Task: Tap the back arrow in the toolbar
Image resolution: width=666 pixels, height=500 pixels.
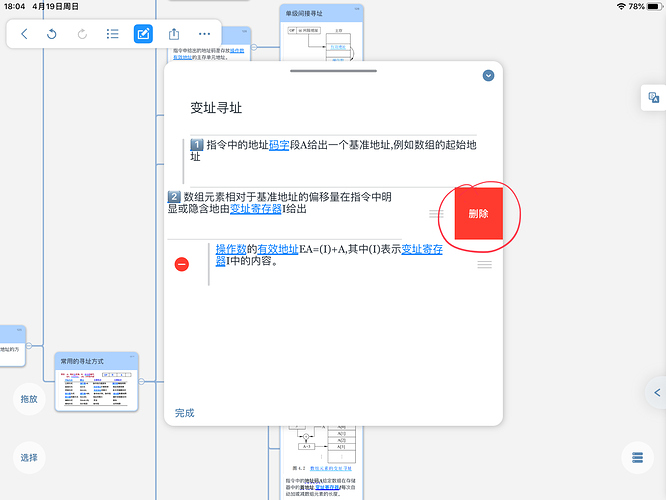Action: [x=24, y=34]
